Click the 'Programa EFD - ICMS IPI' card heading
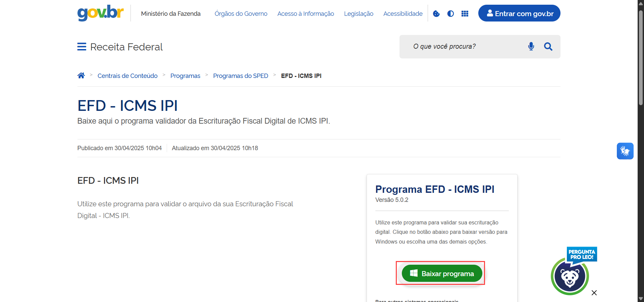 [435, 189]
